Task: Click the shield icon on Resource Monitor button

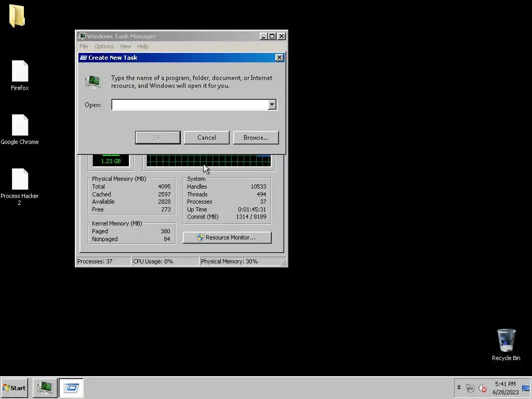Action: pos(200,237)
